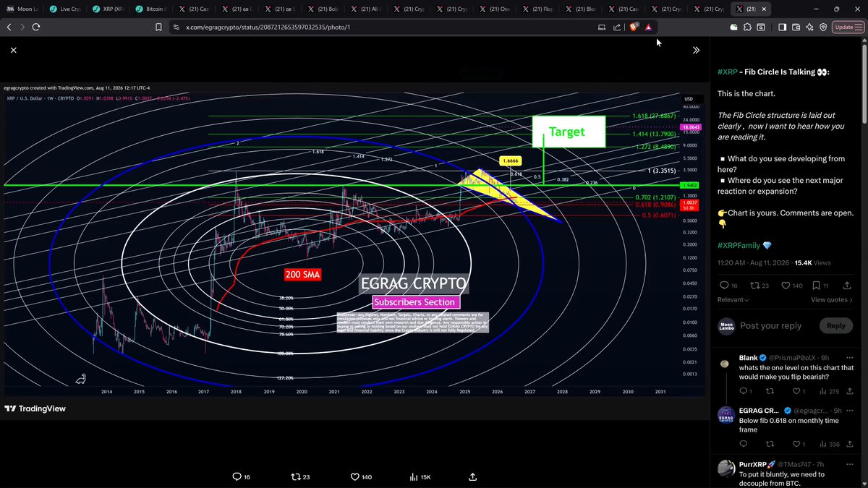This screenshot has height=488, width=868.
Task: Repost Blank's reply
Action: 770,391
